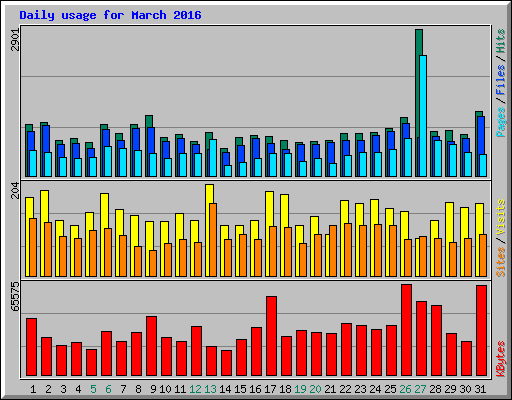Click weekend day 20 on the x-axis
The width and height of the screenshot is (512, 400).
[x=315, y=389]
